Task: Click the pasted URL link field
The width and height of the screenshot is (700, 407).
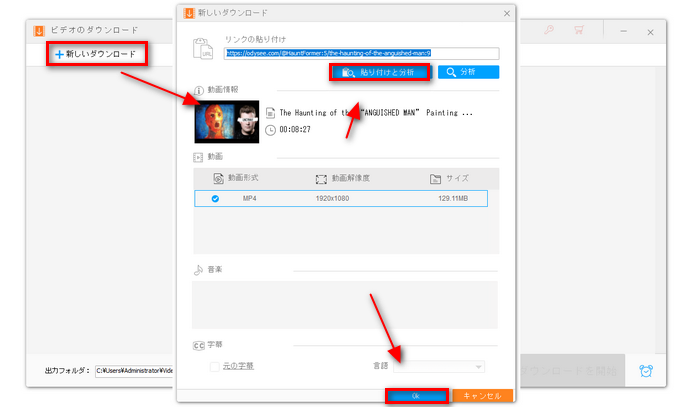Action: 362,53
